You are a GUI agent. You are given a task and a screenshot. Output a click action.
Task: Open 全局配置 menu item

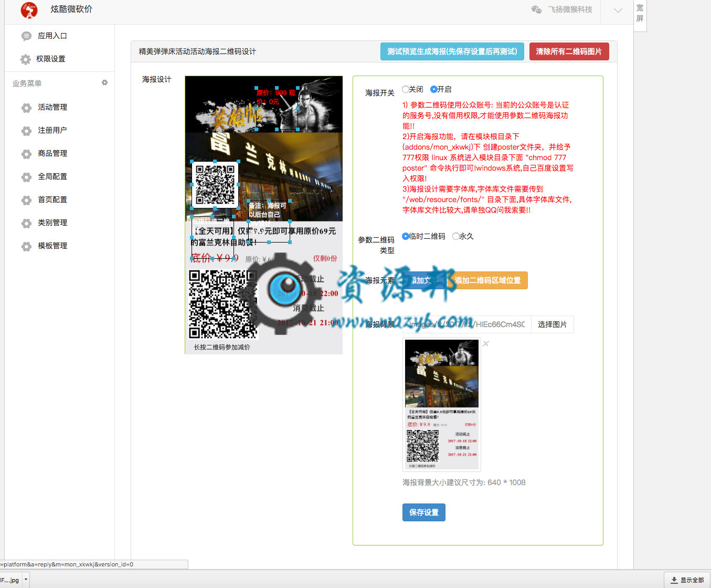point(52,176)
